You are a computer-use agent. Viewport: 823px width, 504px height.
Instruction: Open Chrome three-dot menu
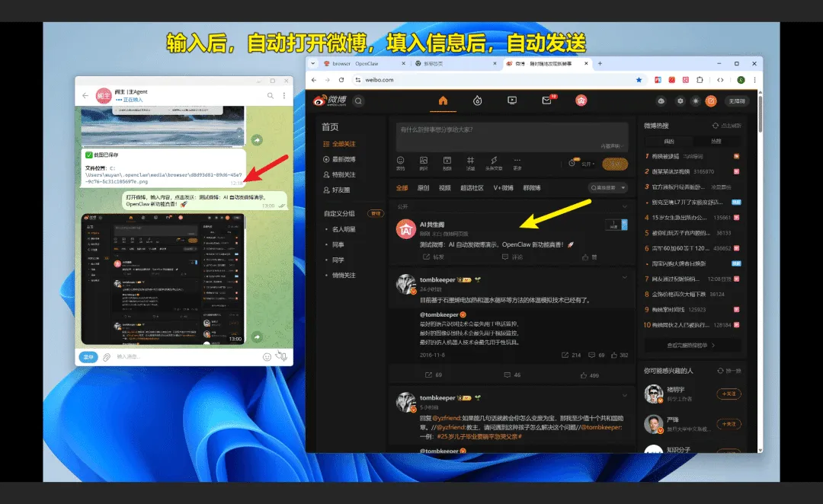point(754,80)
